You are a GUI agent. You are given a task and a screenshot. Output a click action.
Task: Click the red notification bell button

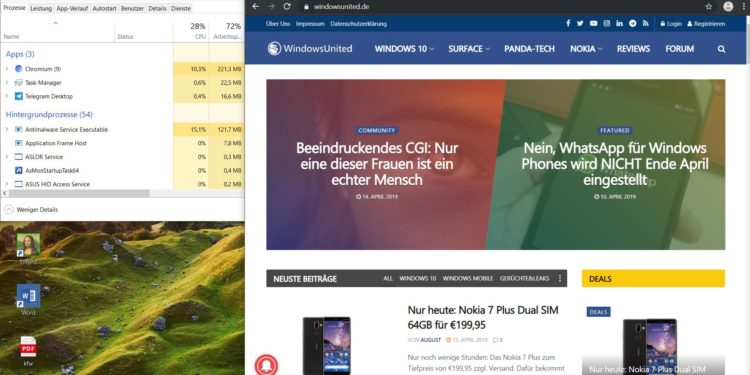point(266,364)
